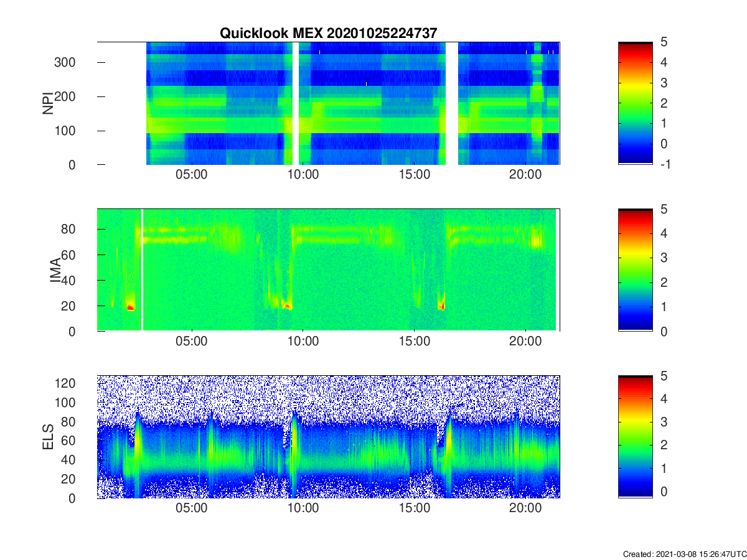The width and height of the screenshot is (747, 560).
Task: Click the 3 label on the IMA colorbar
Action: click(664, 258)
